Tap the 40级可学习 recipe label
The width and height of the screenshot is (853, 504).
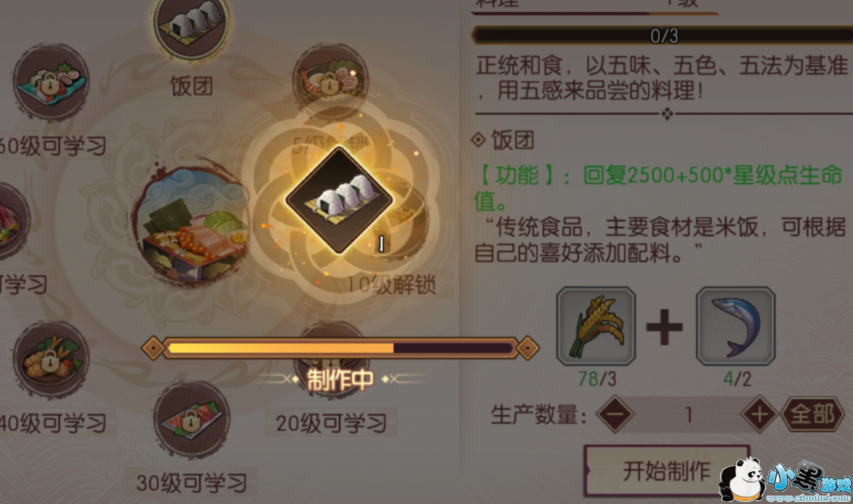click(53, 423)
